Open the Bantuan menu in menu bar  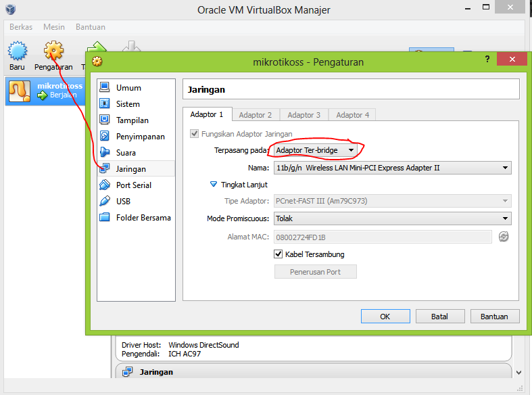[x=91, y=27]
